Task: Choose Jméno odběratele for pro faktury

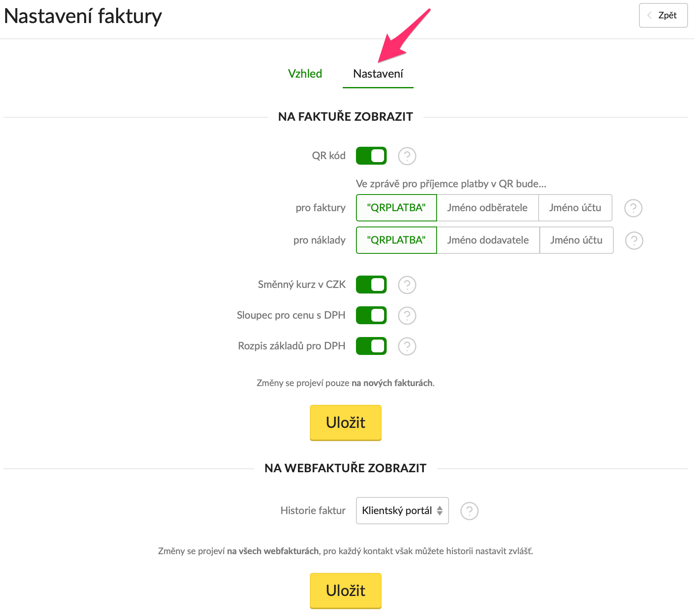Action: (487, 208)
